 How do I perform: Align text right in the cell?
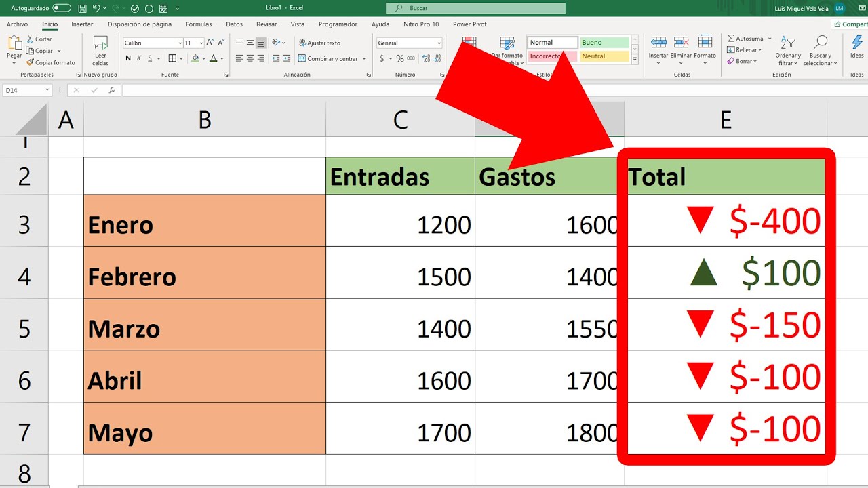[x=261, y=58]
